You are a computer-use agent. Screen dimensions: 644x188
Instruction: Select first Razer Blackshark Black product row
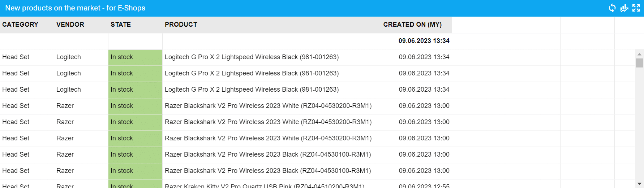click(268, 154)
